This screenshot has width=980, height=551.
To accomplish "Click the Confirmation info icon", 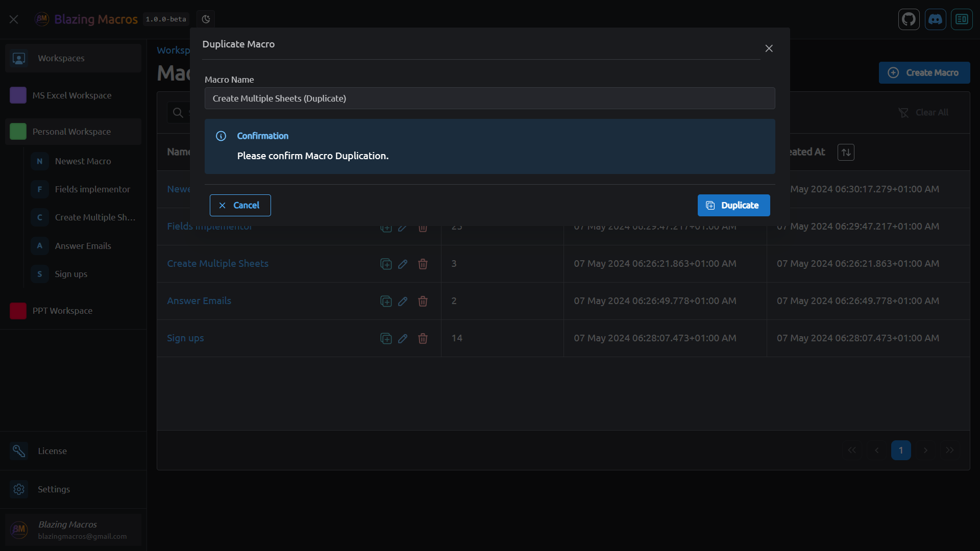I will click(221, 136).
